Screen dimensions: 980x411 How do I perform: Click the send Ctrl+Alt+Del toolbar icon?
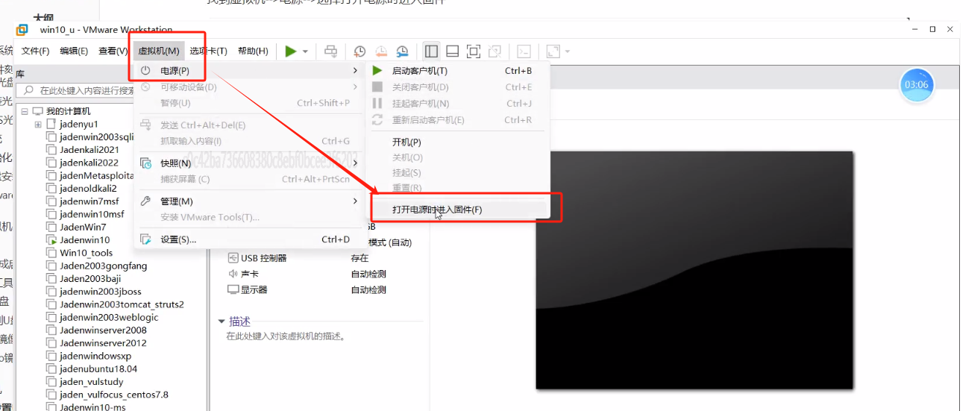pos(331,51)
